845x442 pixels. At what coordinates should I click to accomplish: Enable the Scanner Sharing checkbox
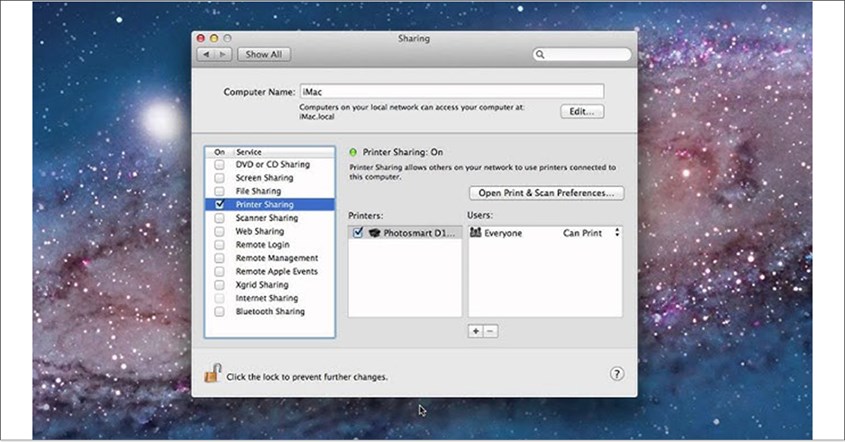(219, 218)
